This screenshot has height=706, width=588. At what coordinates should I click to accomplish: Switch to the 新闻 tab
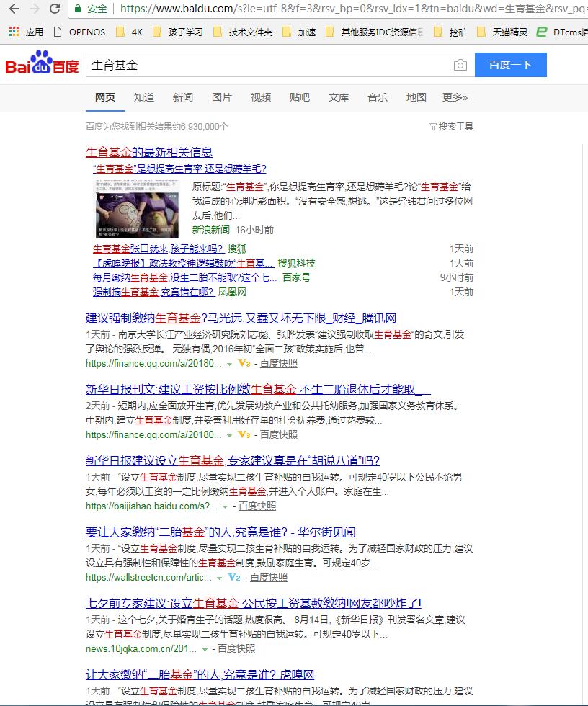coord(183,97)
